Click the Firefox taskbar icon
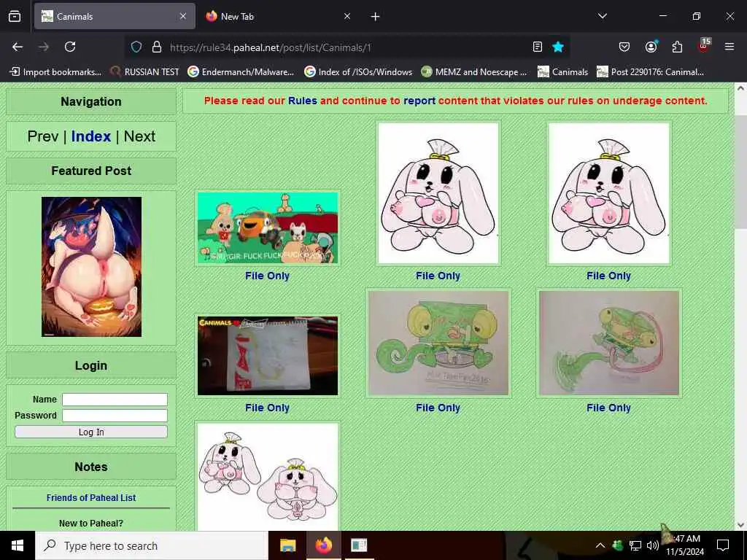This screenshot has width=747, height=560. (x=323, y=545)
